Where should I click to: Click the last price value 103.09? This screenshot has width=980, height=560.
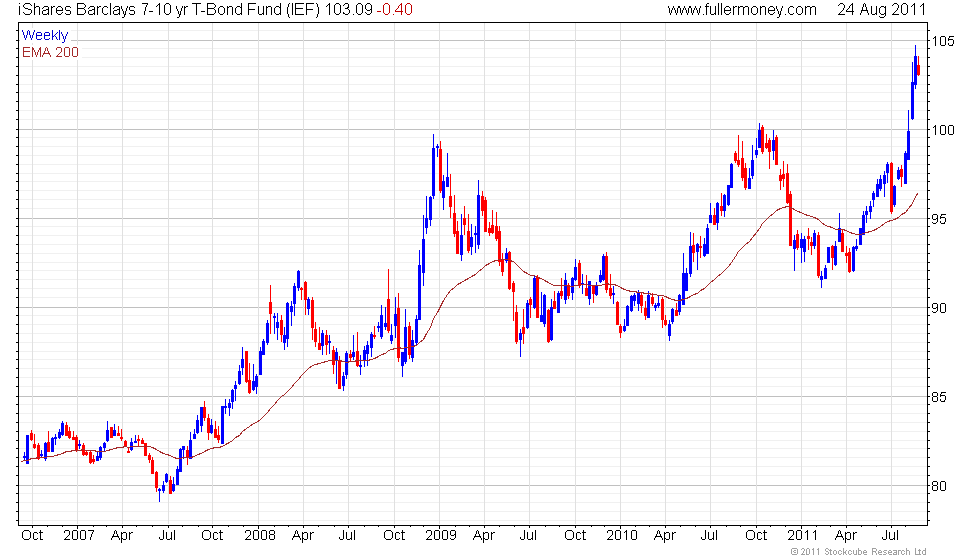pos(348,10)
